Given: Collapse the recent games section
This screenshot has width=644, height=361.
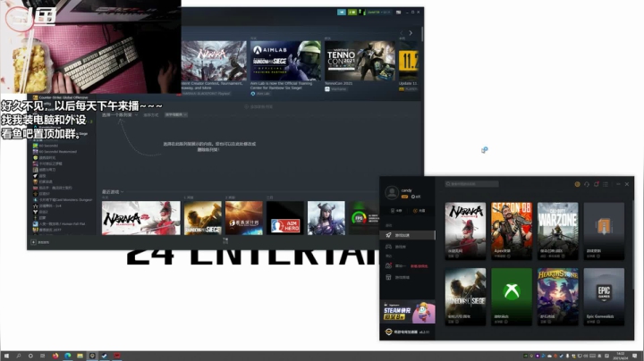Looking at the screenshot, I should (113, 191).
